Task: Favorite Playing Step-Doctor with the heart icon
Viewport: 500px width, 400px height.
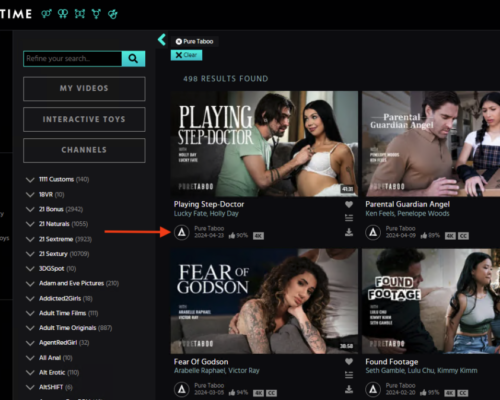Action: click(x=349, y=204)
